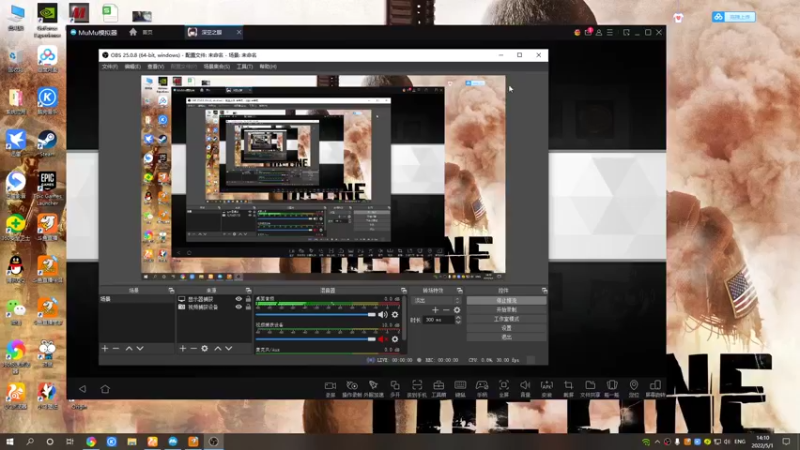This screenshot has width=800, height=450.
Task: Open transition properties gear icon
Action: 457,310
